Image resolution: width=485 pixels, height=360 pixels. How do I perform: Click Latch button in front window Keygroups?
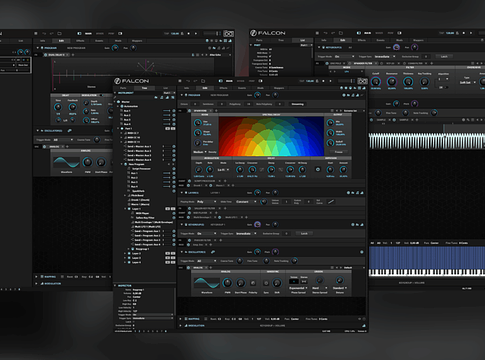coord(304,234)
